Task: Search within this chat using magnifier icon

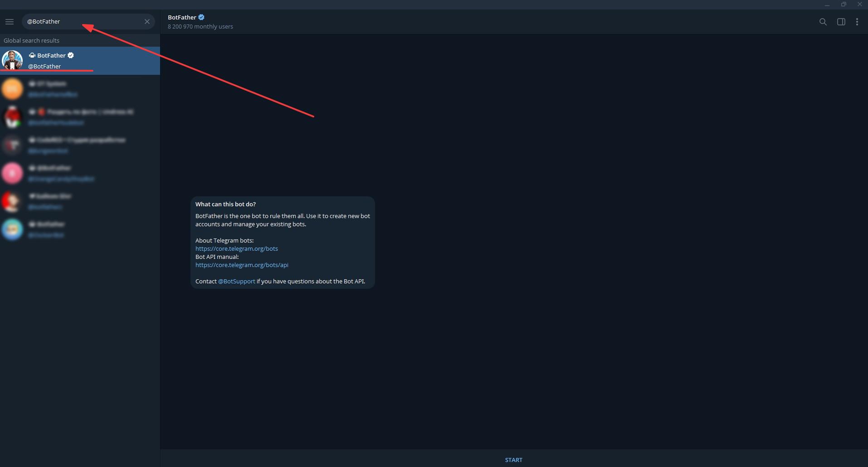Action: pyautogui.click(x=823, y=22)
